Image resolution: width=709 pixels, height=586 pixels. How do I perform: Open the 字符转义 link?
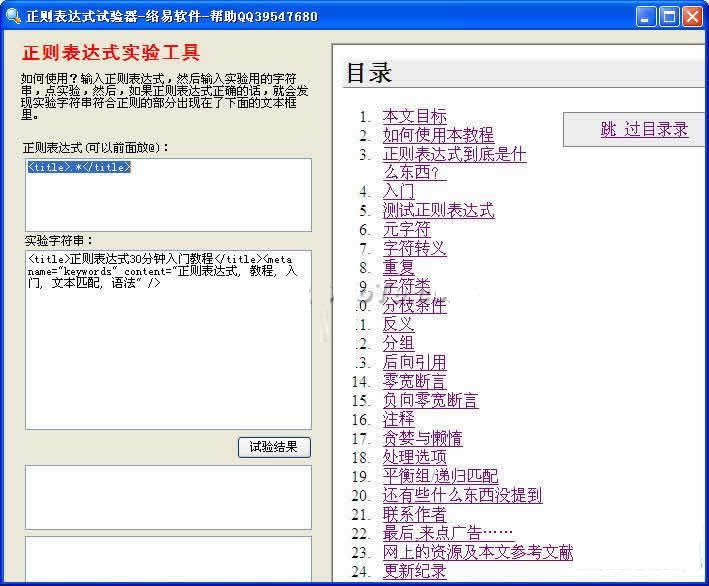click(415, 248)
